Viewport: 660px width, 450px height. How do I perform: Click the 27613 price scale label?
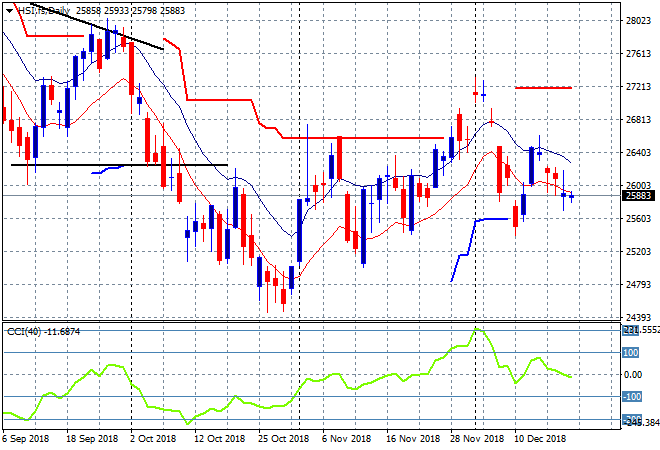[x=638, y=54]
